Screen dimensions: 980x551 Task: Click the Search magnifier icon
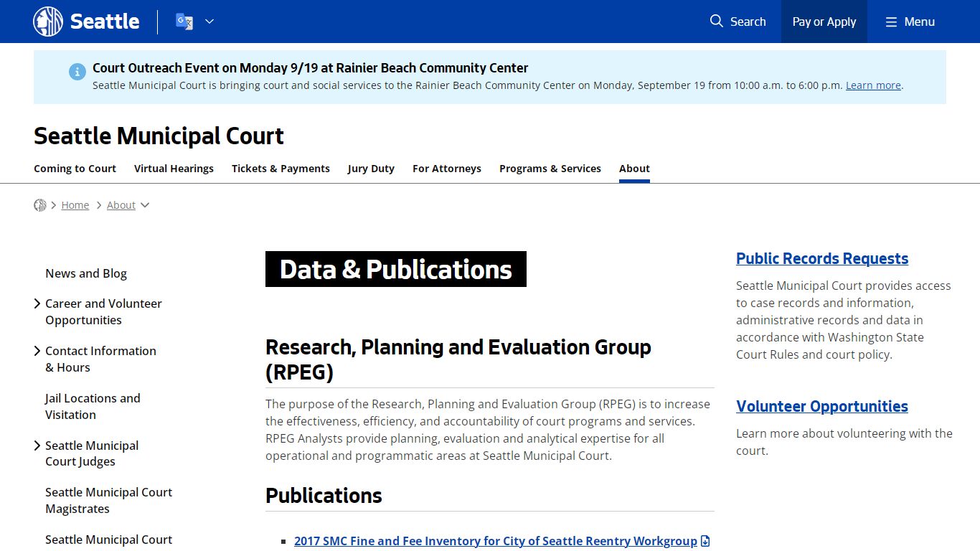tap(716, 22)
